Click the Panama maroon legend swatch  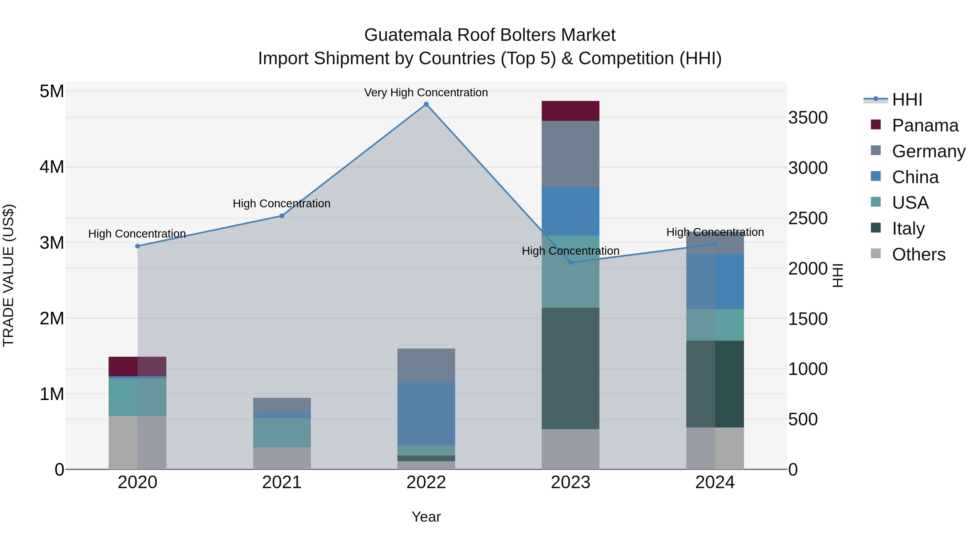coord(875,124)
